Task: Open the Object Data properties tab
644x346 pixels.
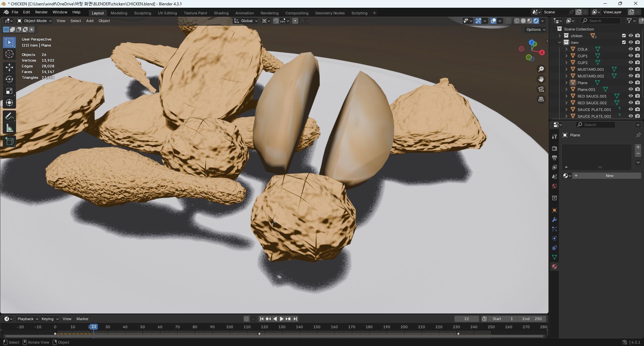Action: (554, 257)
